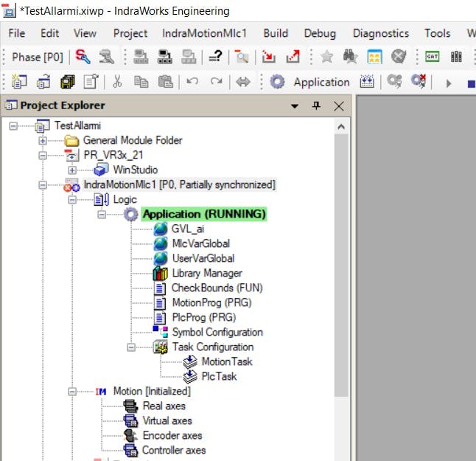Image resolution: width=476 pixels, height=461 pixels.
Task: Click the question mark help toolbar icon
Action: pos(214,57)
